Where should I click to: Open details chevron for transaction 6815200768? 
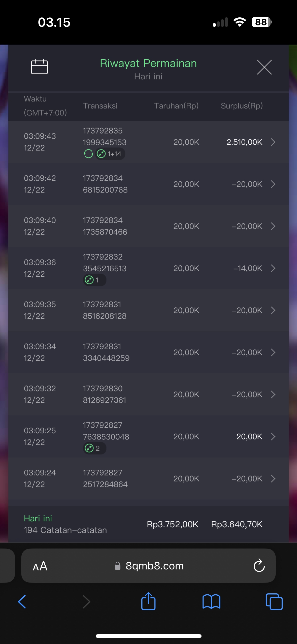point(273,184)
